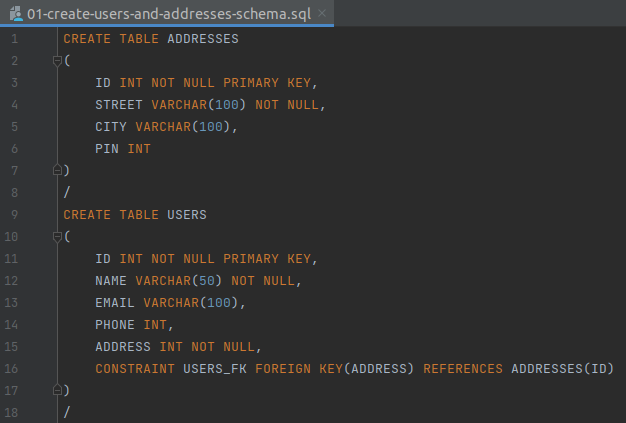
Task: Close the schema.sql editor tab
Action: (322, 14)
